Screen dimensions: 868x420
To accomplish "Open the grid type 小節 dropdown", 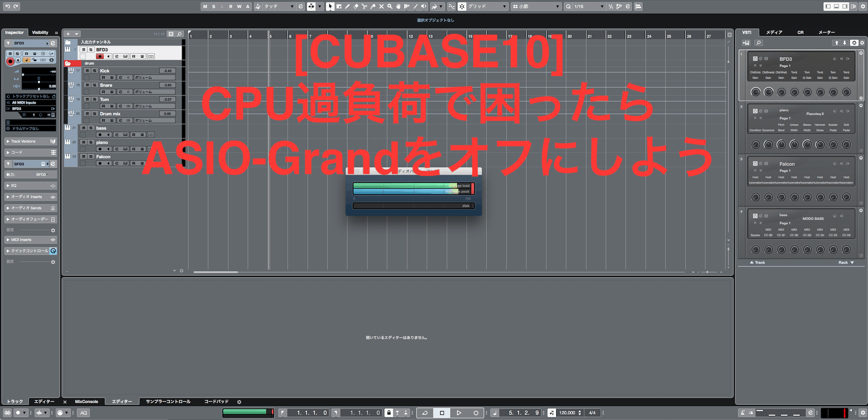I will (x=536, y=6).
